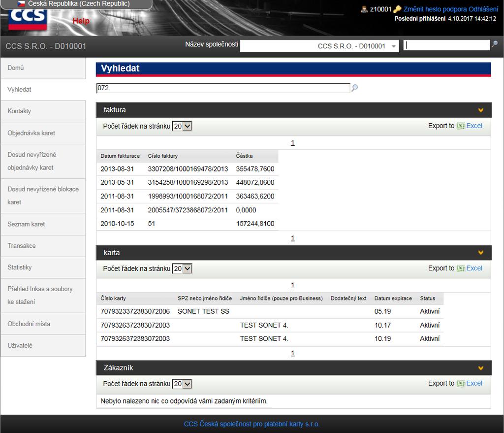
Task: Click amount 448072,0600
Action: click(x=255, y=183)
